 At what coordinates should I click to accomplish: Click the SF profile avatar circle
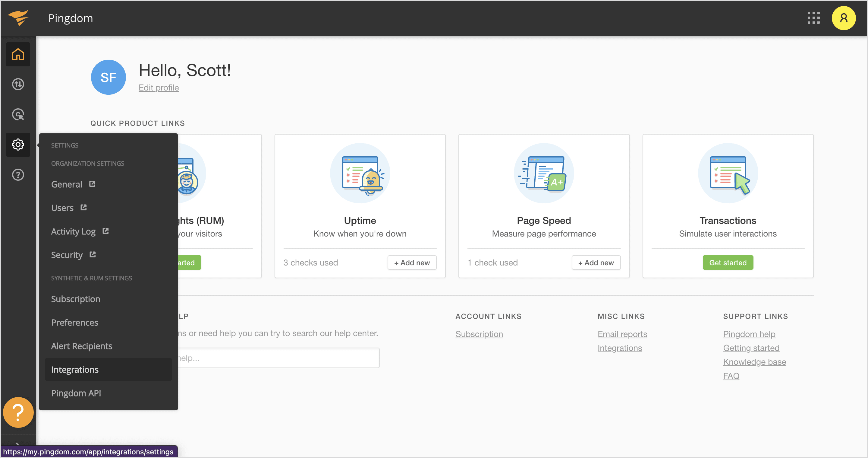point(108,77)
